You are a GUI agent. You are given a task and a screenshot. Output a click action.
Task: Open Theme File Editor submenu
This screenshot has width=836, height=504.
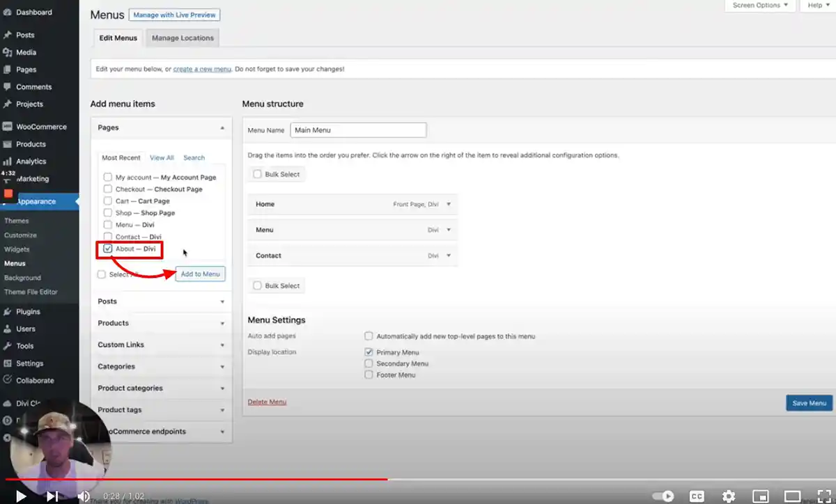click(x=31, y=292)
